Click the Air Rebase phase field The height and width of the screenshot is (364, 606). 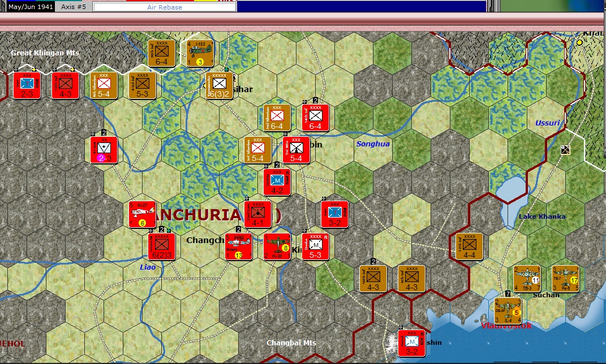(165, 7)
